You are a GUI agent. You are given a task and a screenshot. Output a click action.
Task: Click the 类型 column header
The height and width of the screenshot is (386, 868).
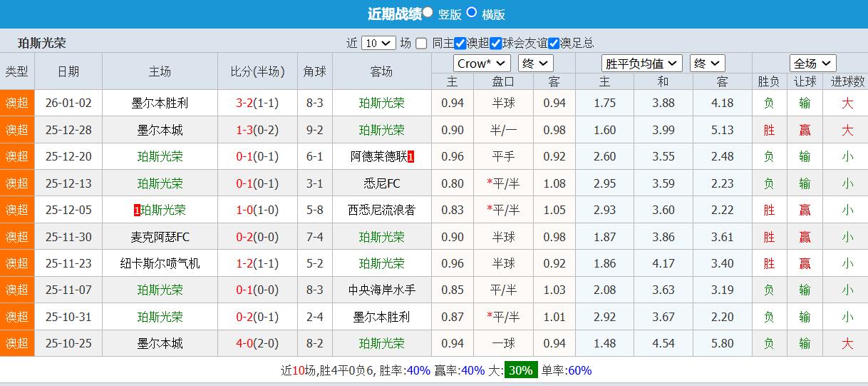click(17, 71)
